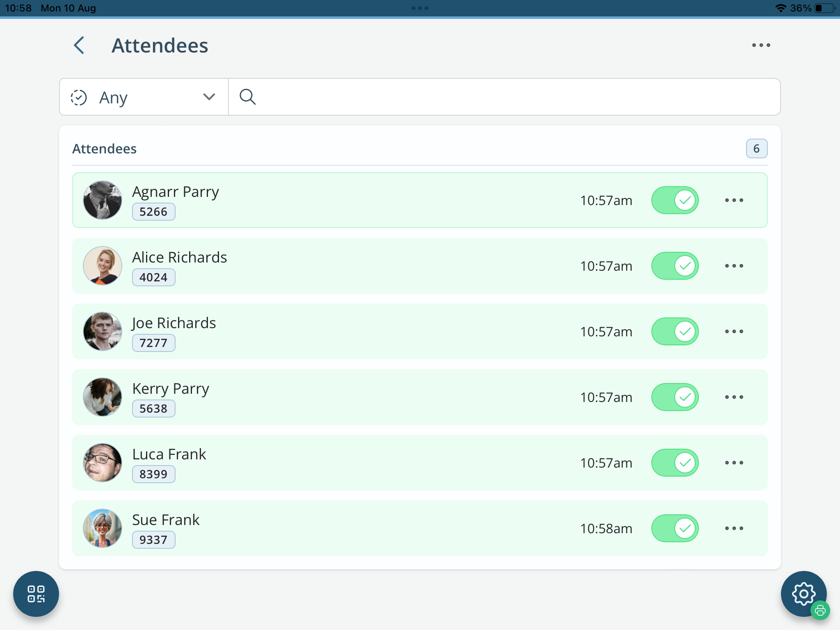Go back using the arrow icon

pyautogui.click(x=79, y=45)
